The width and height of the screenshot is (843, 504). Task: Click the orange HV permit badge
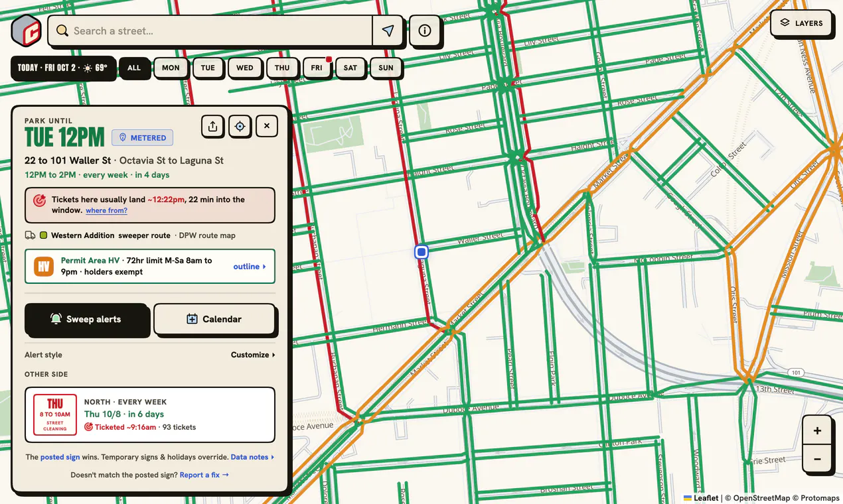44,267
